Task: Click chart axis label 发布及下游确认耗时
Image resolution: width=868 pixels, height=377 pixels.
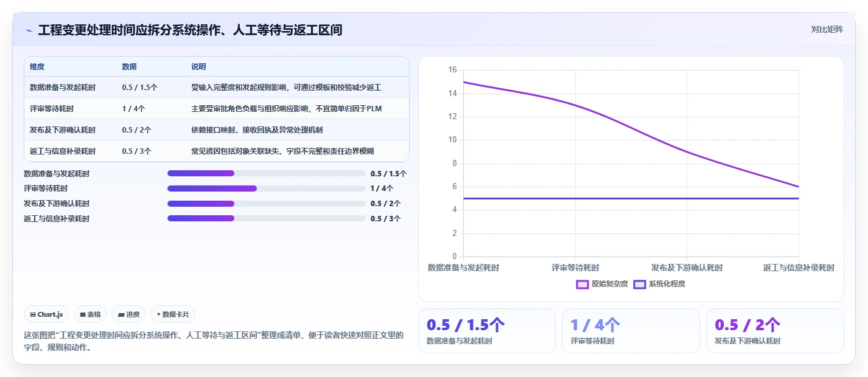Action: (x=687, y=268)
